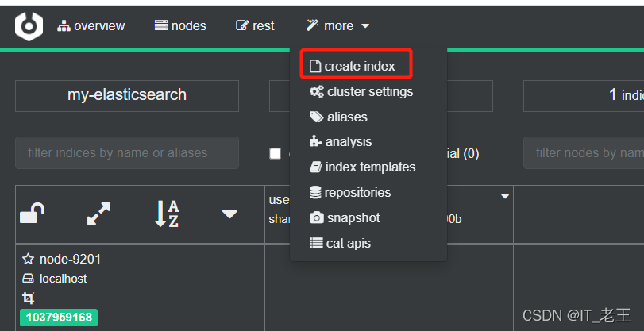Toggle the checkbox beside the indices filter

(275, 153)
